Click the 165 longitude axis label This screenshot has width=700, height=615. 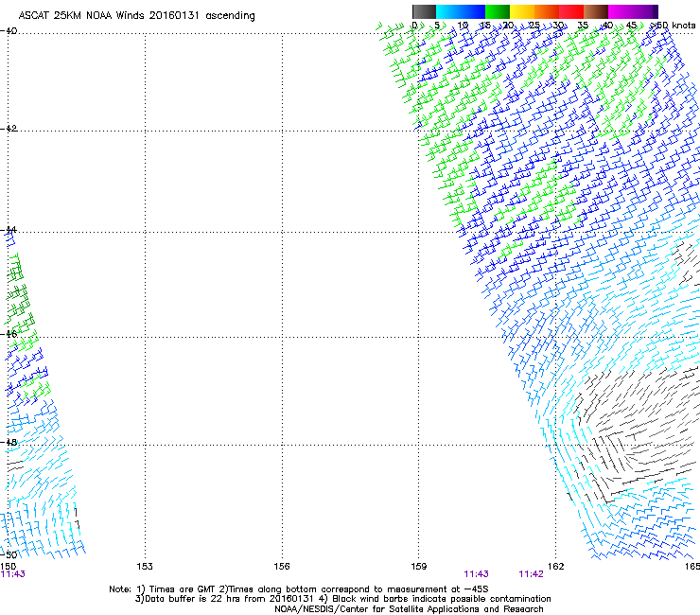tap(692, 567)
